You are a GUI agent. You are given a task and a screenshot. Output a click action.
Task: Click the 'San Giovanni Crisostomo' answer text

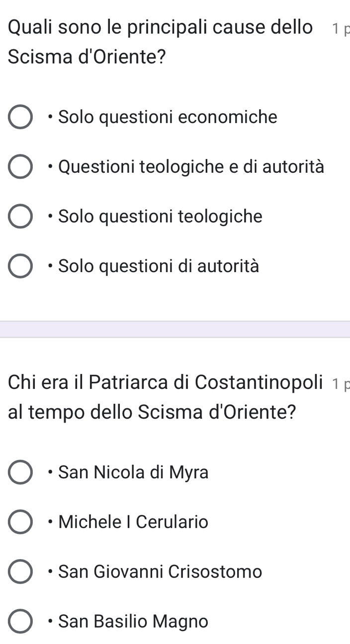(160, 572)
